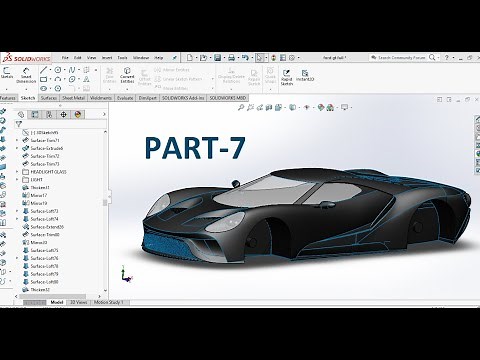Switch to the Surfaces ribbon tab

[48, 98]
